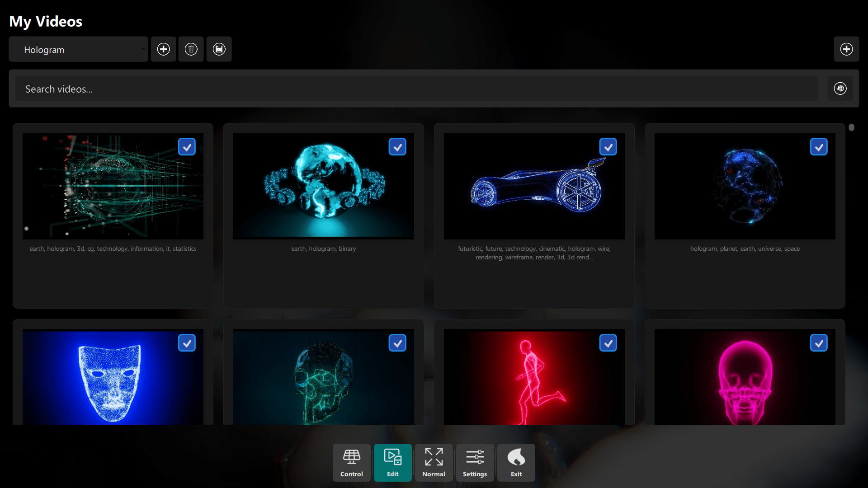Switch to Normal view mode
The image size is (868, 488).
click(434, 462)
